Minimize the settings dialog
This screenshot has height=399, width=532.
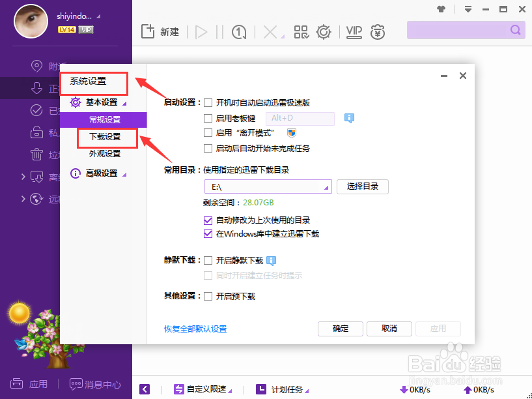point(444,76)
